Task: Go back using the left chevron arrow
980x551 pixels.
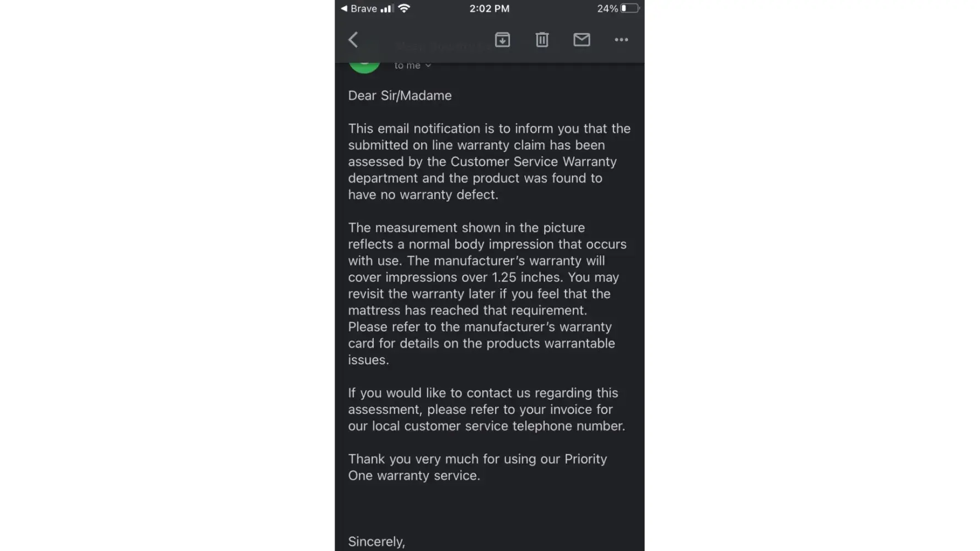Action: pyautogui.click(x=353, y=40)
